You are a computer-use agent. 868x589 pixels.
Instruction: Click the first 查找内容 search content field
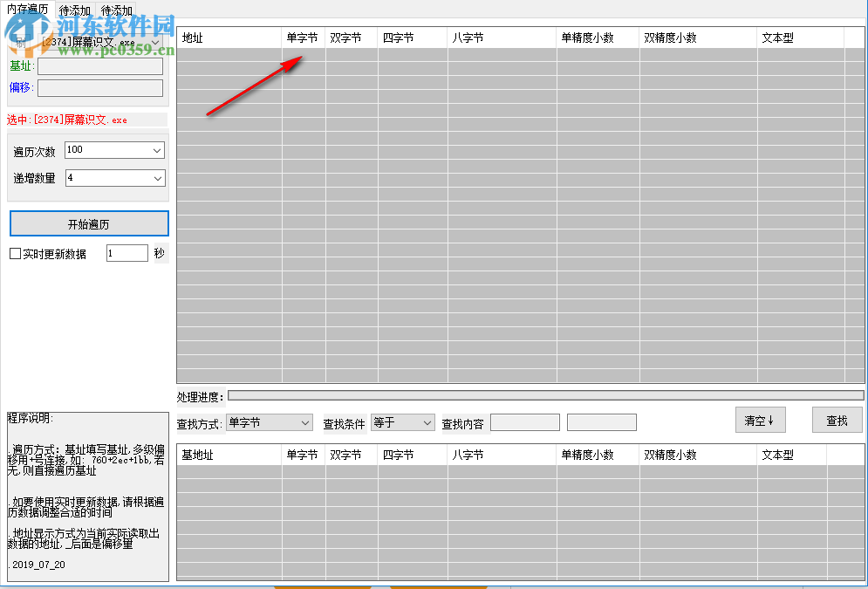(x=524, y=422)
